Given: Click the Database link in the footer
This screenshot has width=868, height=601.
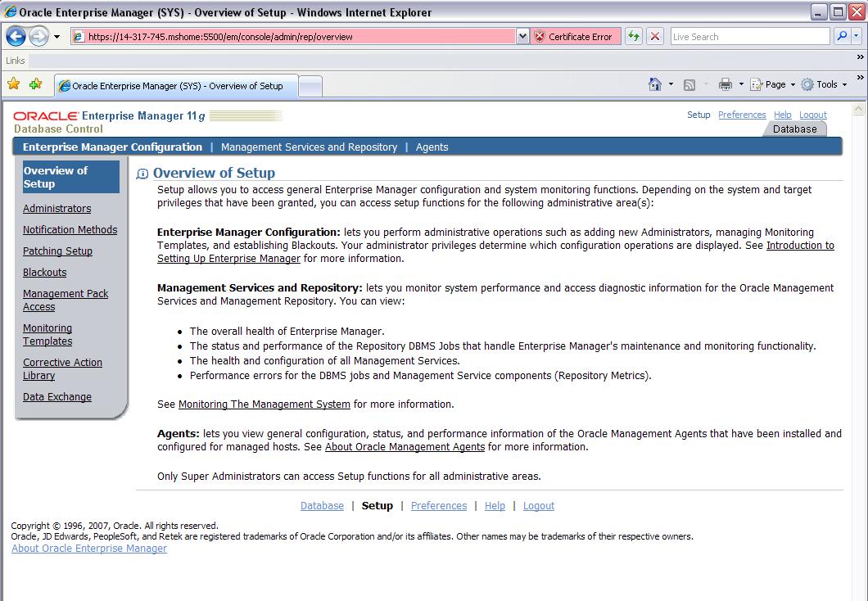Looking at the screenshot, I should tap(322, 506).
